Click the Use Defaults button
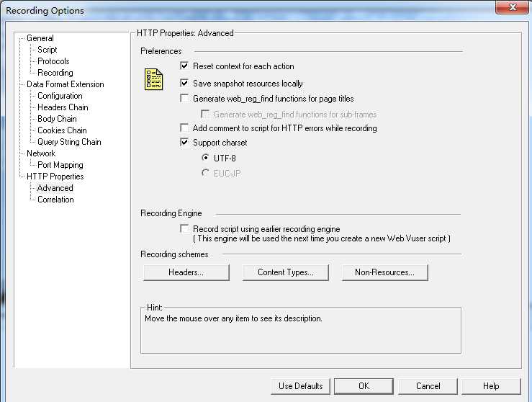This screenshot has height=402, width=532. coord(300,386)
